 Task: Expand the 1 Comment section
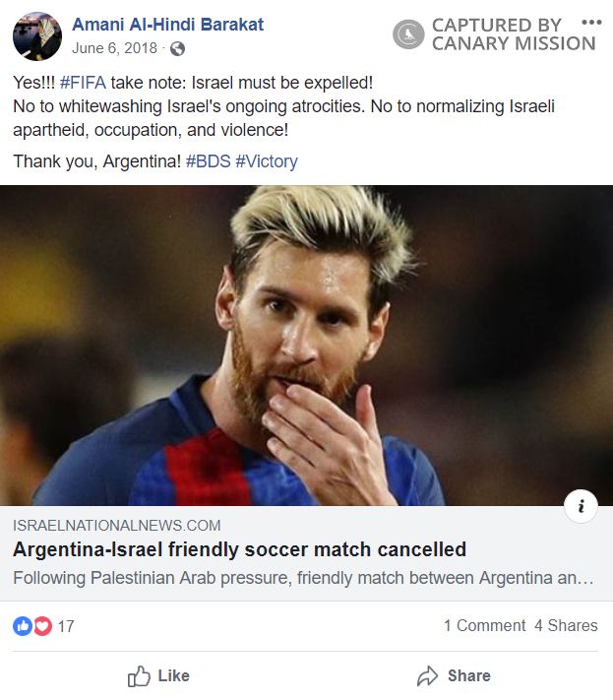click(484, 625)
